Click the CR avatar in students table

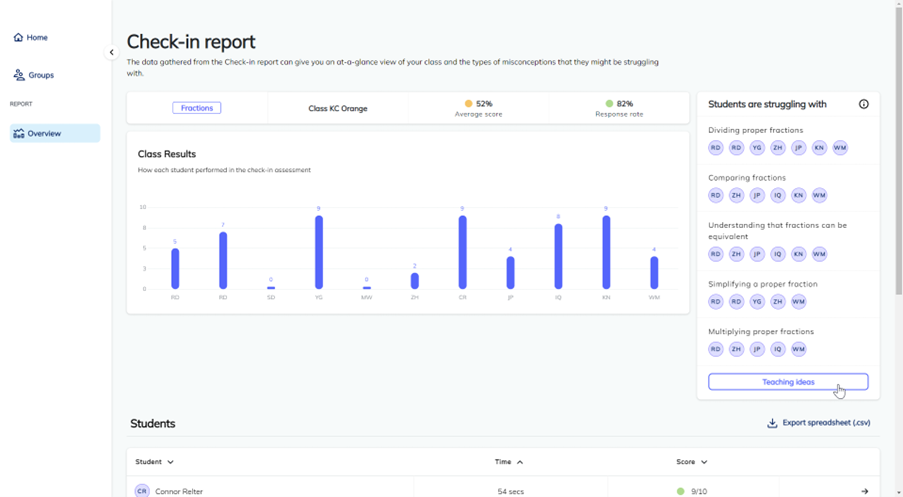tap(142, 491)
